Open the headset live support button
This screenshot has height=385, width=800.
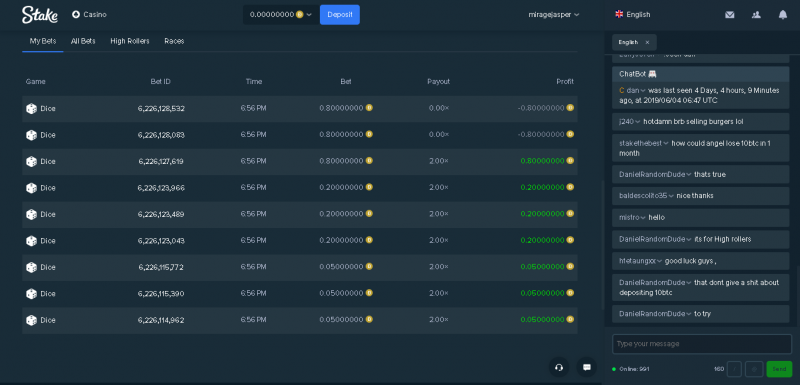559,367
